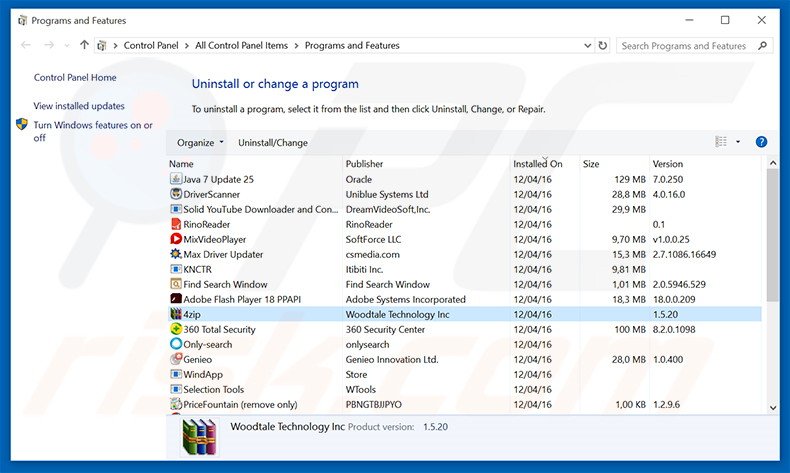The image size is (790, 473).
Task: Click version 18.0.0.209 cell
Action: 674,299
